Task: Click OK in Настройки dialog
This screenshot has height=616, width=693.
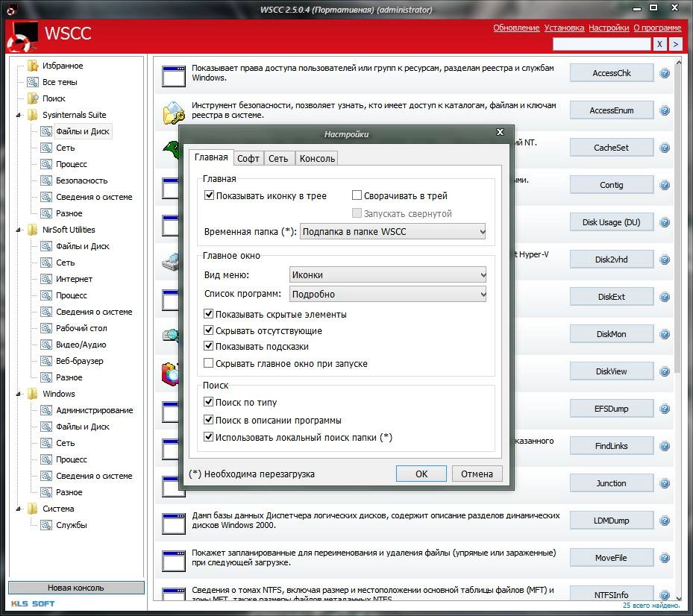Action: (x=421, y=474)
